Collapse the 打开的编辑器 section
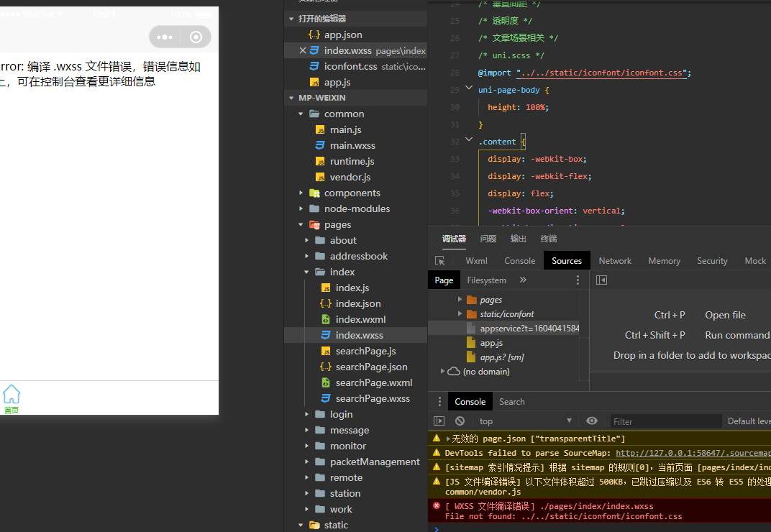 (291, 19)
